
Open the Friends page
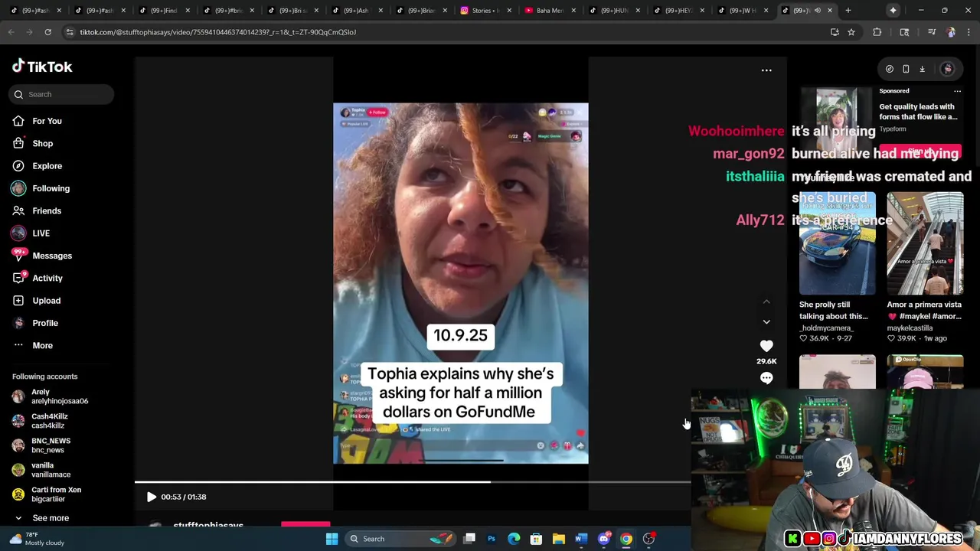click(46, 210)
